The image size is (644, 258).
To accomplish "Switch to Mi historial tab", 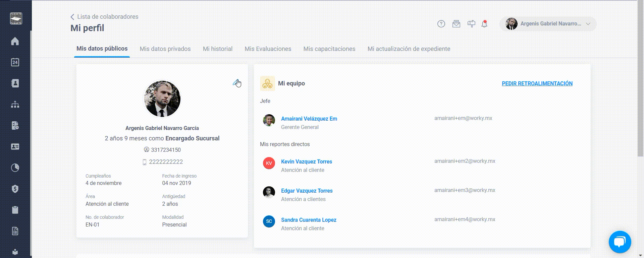I will tap(218, 49).
